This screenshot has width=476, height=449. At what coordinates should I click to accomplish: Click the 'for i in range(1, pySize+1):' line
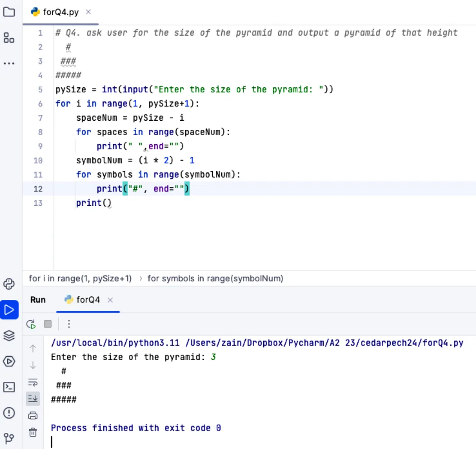127,104
